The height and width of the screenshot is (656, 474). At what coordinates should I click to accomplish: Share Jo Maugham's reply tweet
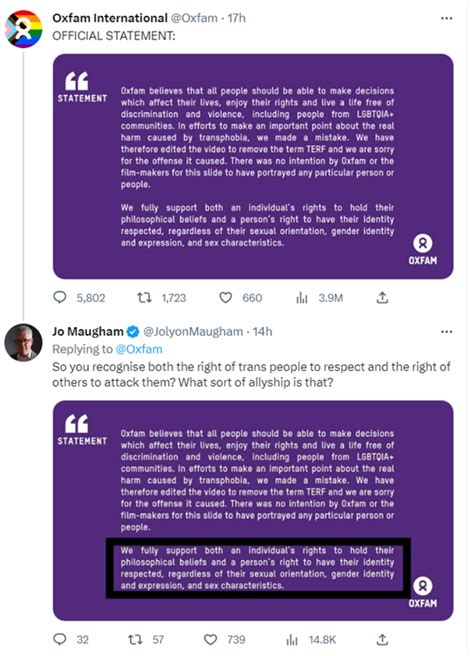382,639
